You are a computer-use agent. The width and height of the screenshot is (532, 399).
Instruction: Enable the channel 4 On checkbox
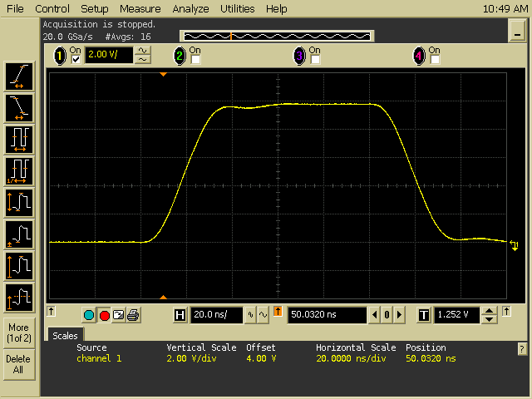tap(435, 60)
